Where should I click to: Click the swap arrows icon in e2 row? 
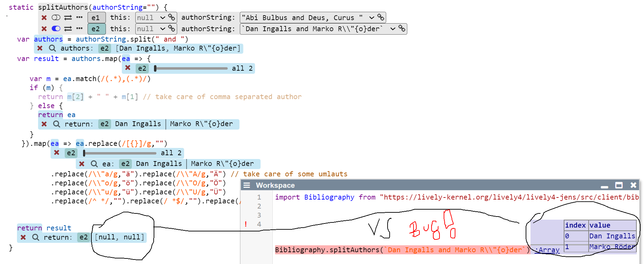[68, 29]
